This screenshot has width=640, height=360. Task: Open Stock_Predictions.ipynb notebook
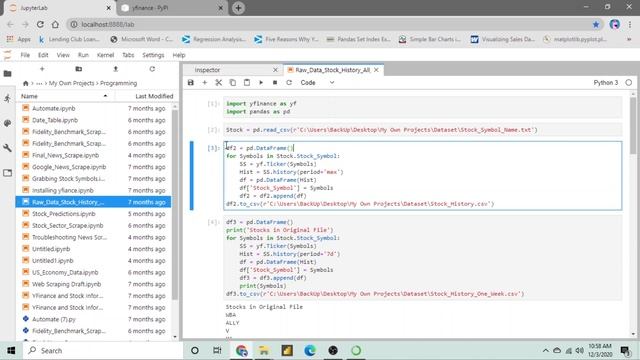click(x=93, y=214)
